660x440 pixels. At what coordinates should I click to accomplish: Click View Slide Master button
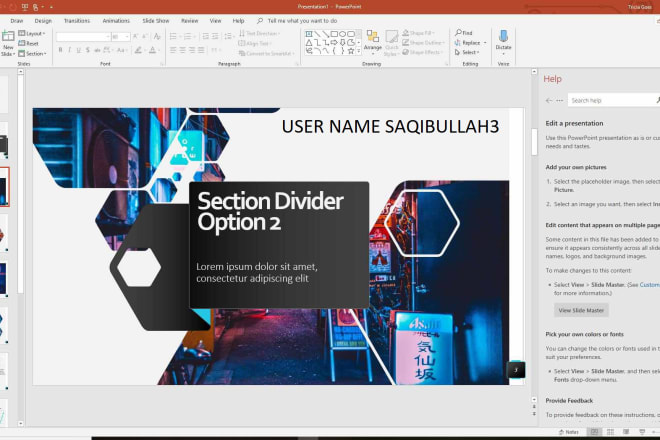coord(581,310)
